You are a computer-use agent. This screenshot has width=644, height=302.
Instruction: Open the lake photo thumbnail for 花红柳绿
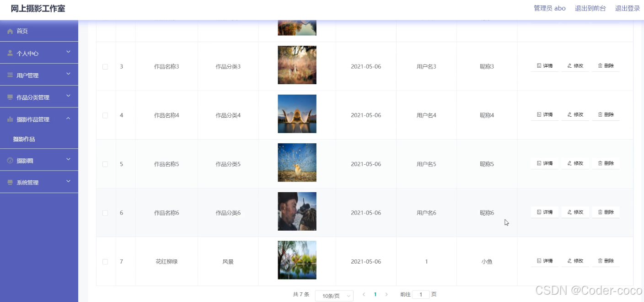click(x=297, y=260)
